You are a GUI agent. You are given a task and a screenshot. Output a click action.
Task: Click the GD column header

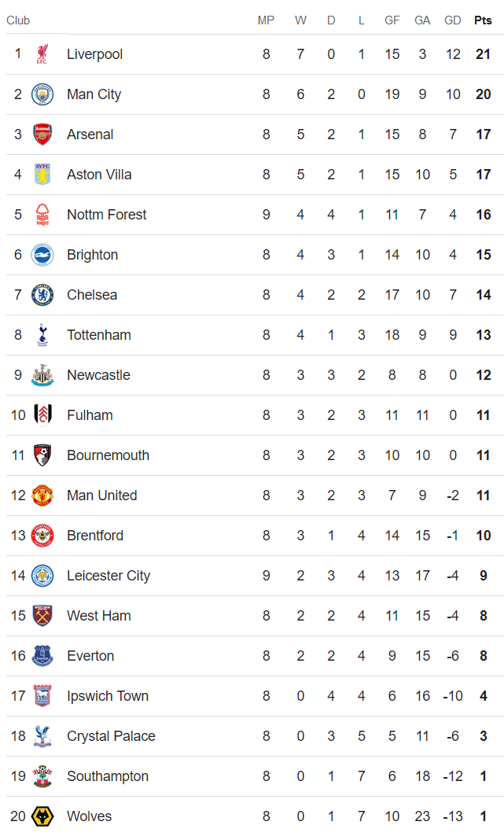click(x=453, y=20)
